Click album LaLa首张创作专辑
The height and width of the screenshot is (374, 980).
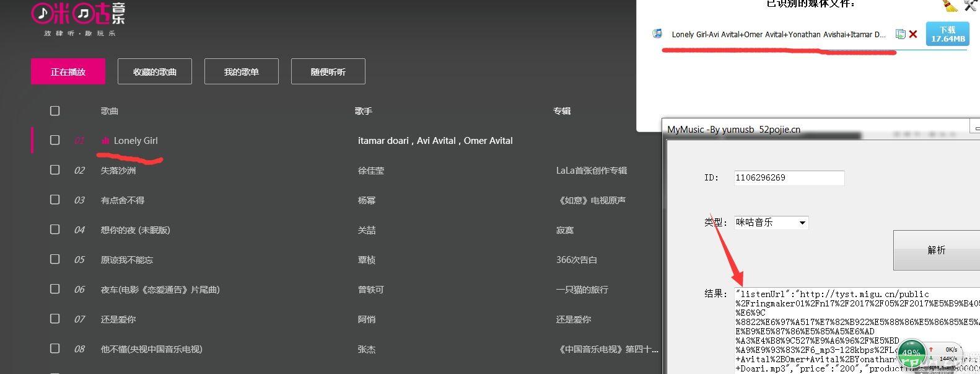(x=592, y=171)
